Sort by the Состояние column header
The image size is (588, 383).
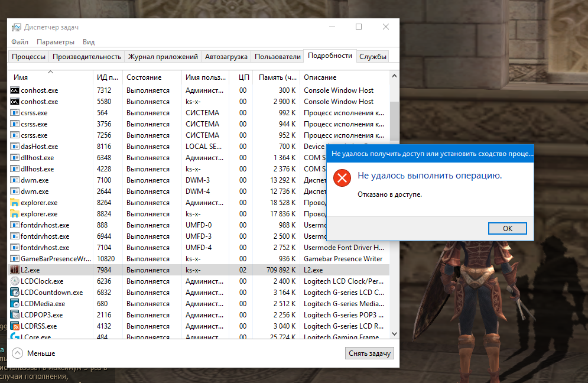coord(152,77)
